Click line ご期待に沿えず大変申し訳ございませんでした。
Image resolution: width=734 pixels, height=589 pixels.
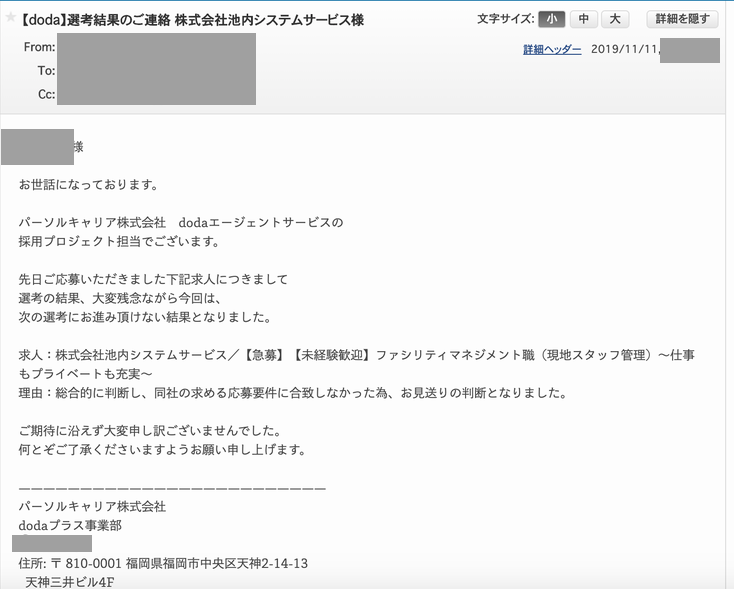tap(150, 431)
